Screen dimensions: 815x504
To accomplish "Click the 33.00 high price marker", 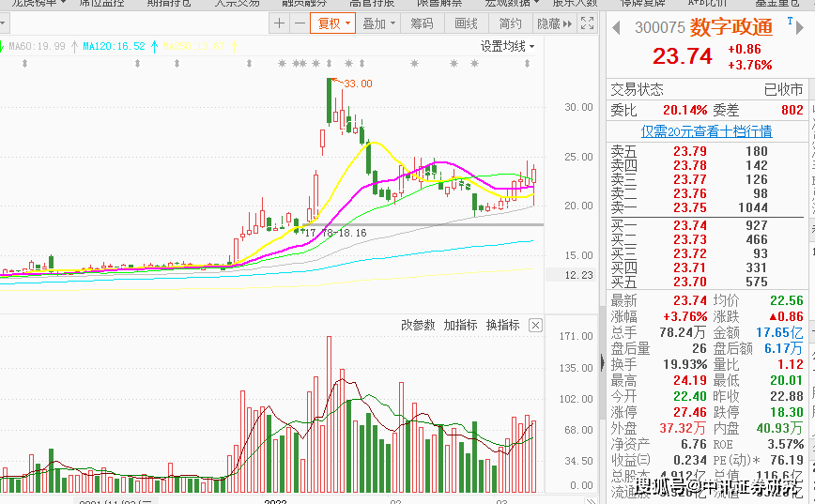I will (x=357, y=84).
